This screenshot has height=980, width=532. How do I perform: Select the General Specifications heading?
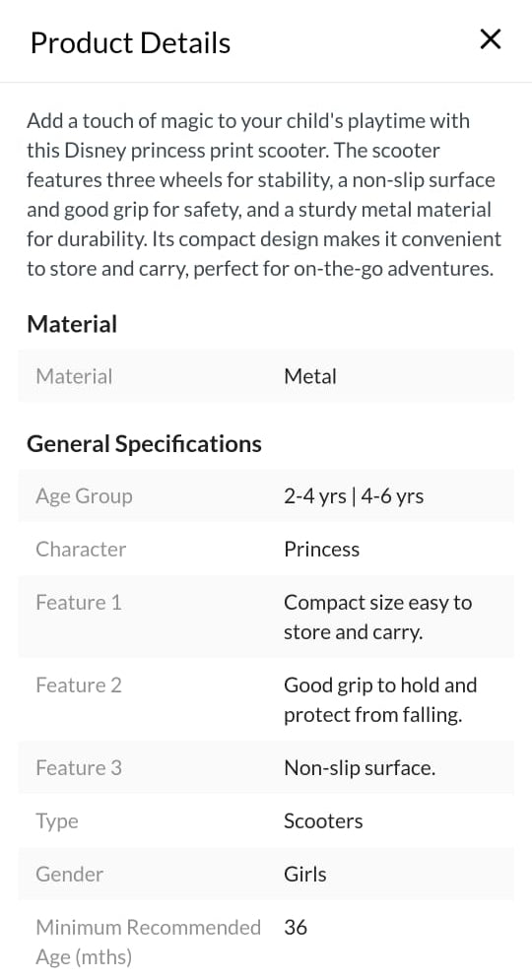144,444
